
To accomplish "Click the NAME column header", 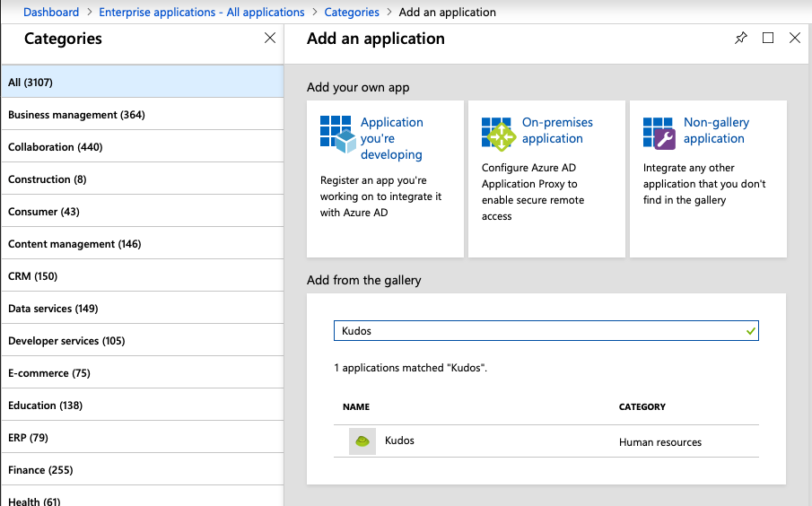I will [x=356, y=407].
